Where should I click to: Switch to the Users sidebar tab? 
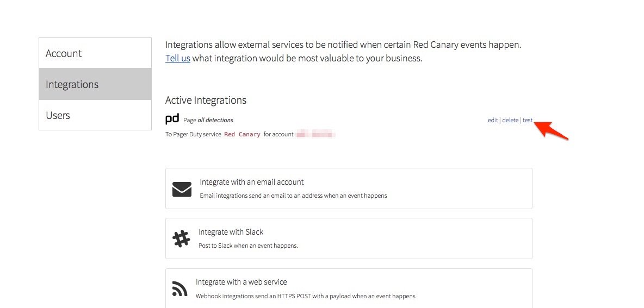pos(95,115)
